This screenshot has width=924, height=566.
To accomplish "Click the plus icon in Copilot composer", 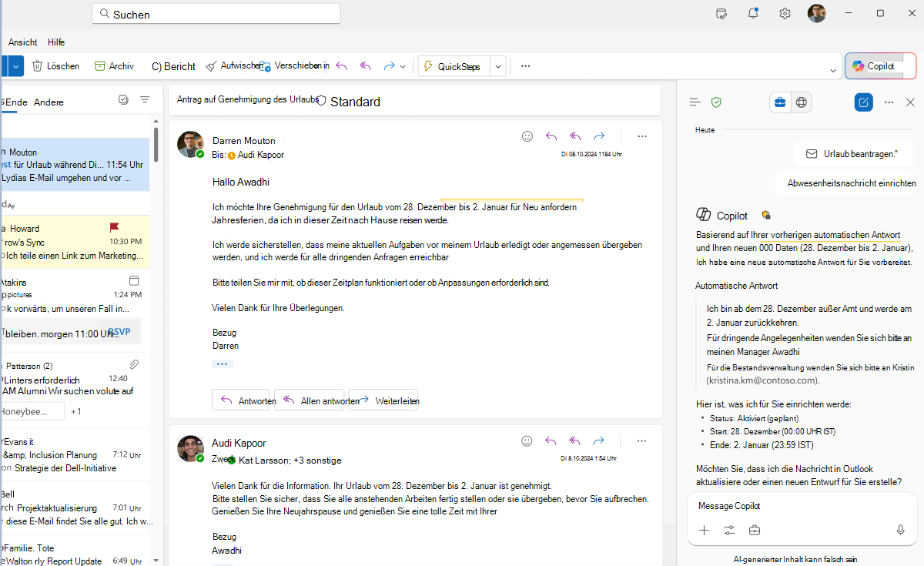I will [x=704, y=530].
